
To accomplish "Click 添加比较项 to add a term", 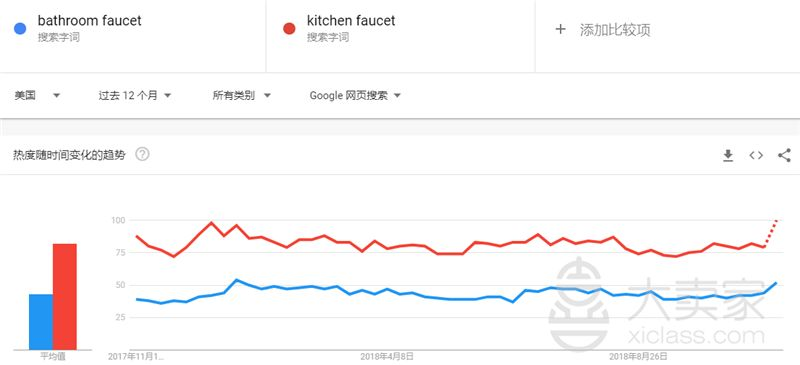I will (x=615, y=30).
